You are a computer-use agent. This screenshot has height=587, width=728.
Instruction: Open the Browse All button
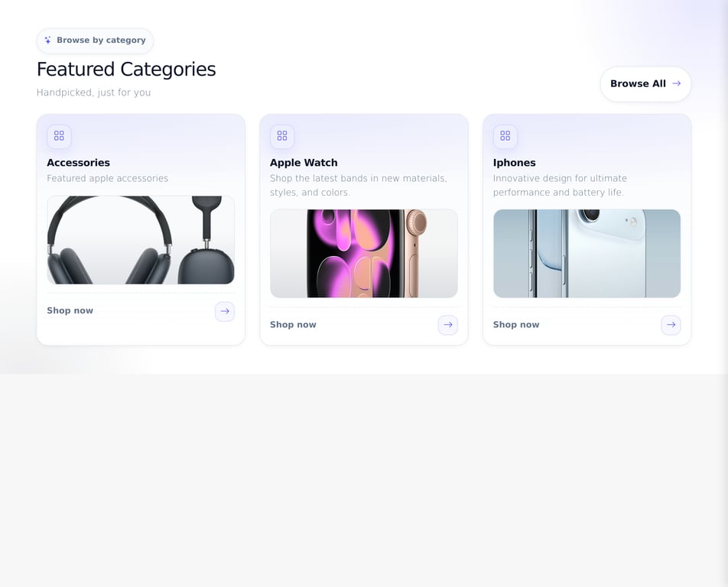coord(645,84)
